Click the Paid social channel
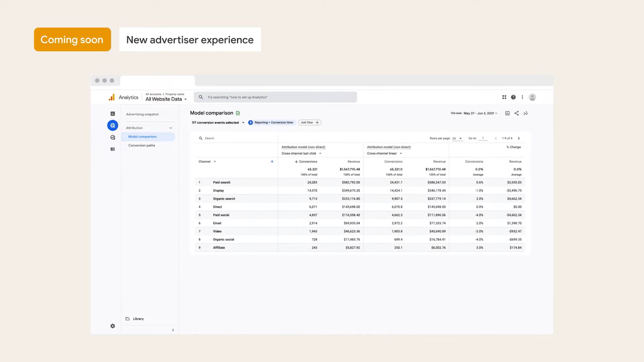 (221, 215)
